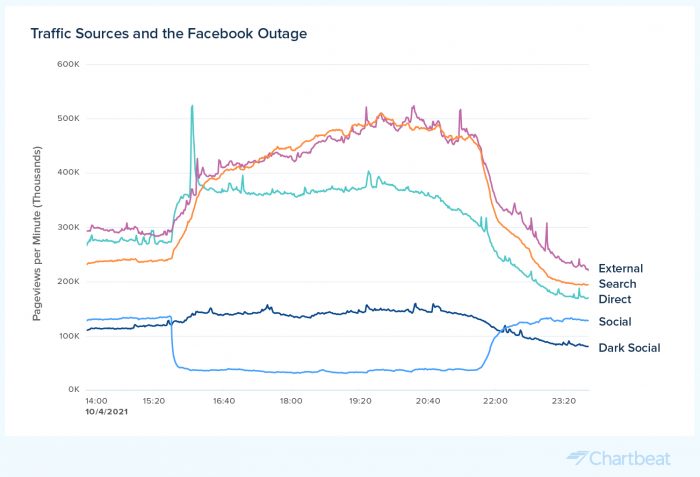Click the 600K y-axis label

68,64
